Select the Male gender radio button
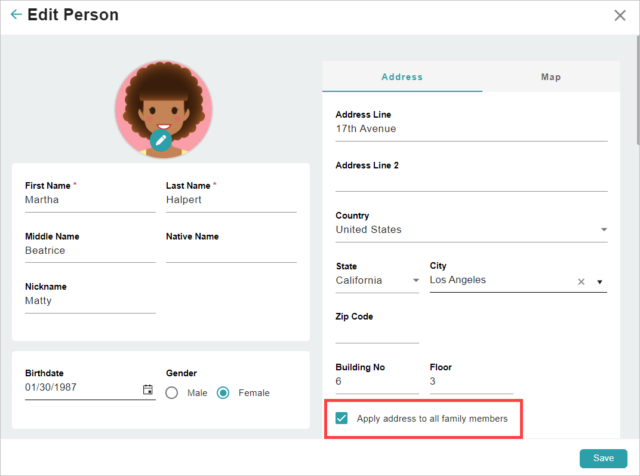The height and width of the screenshot is (476, 640). pyautogui.click(x=172, y=393)
